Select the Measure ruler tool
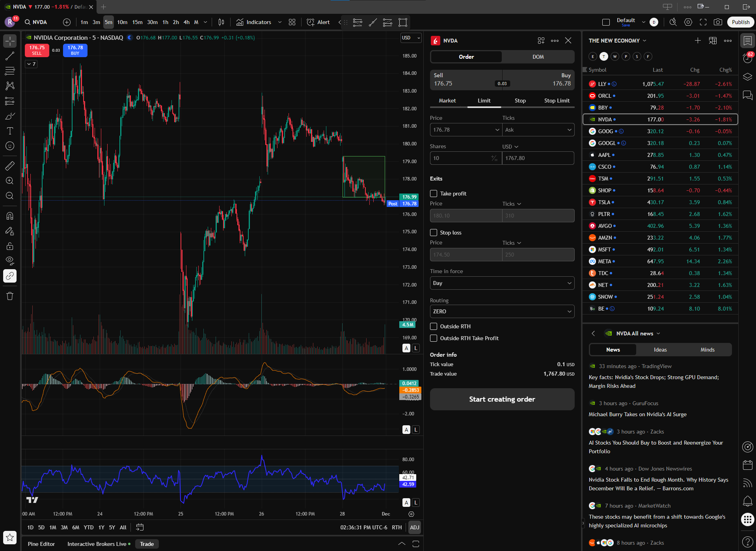 click(x=10, y=166)
